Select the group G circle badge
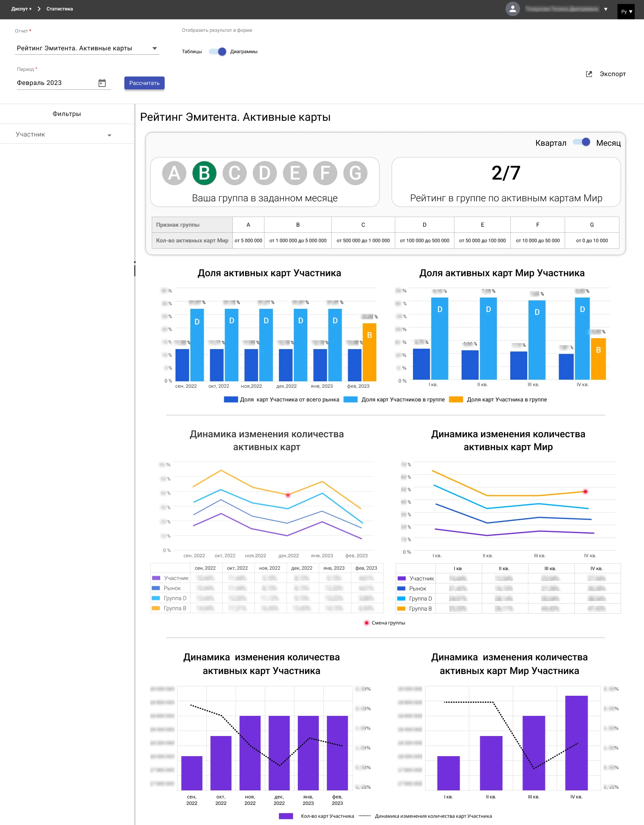The image size is (644, 825). (355, 173)
